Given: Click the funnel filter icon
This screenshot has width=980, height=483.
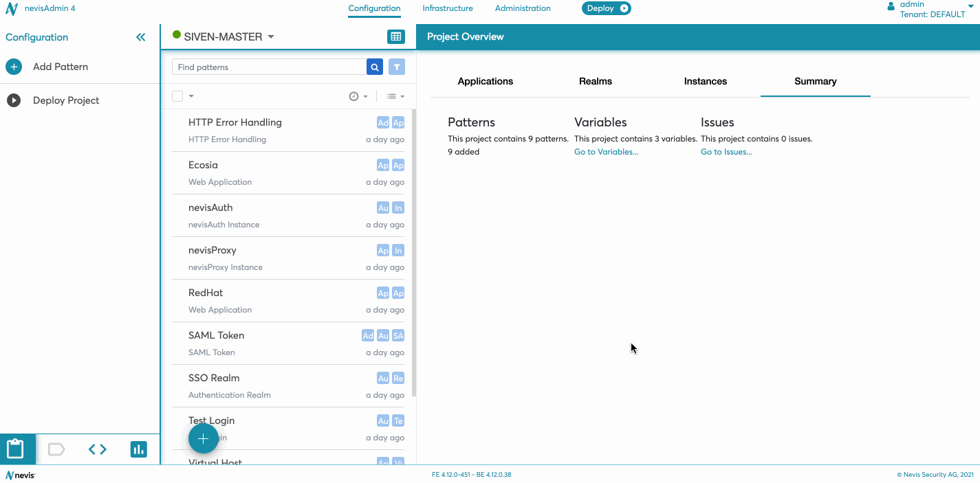Looking at the screenshot, I should (397, 67).
